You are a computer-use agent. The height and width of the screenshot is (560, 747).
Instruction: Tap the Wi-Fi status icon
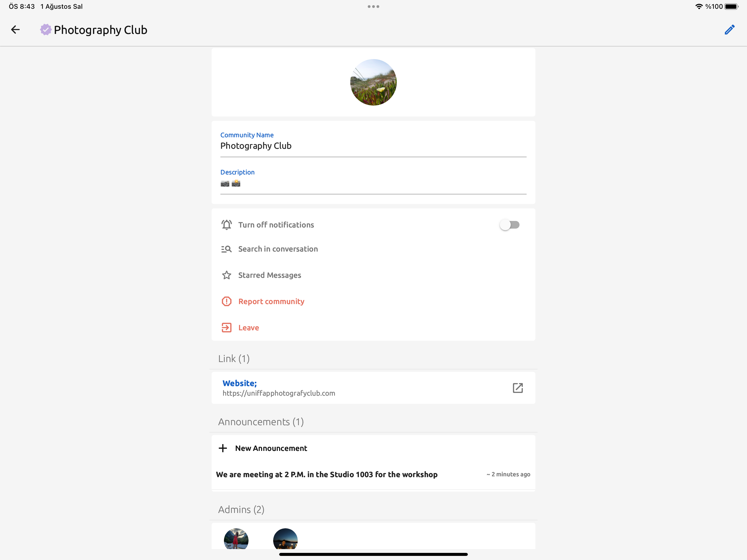coord(699,6)
